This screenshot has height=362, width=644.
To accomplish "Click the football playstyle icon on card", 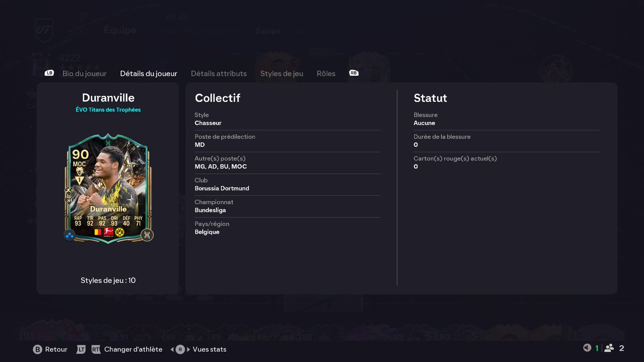I will coord(69,200).
